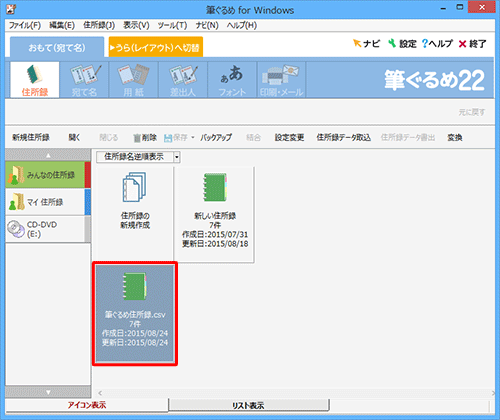Switch to リスト表示 view tab
Screen dimensions: 500x420
coord(248,406)
